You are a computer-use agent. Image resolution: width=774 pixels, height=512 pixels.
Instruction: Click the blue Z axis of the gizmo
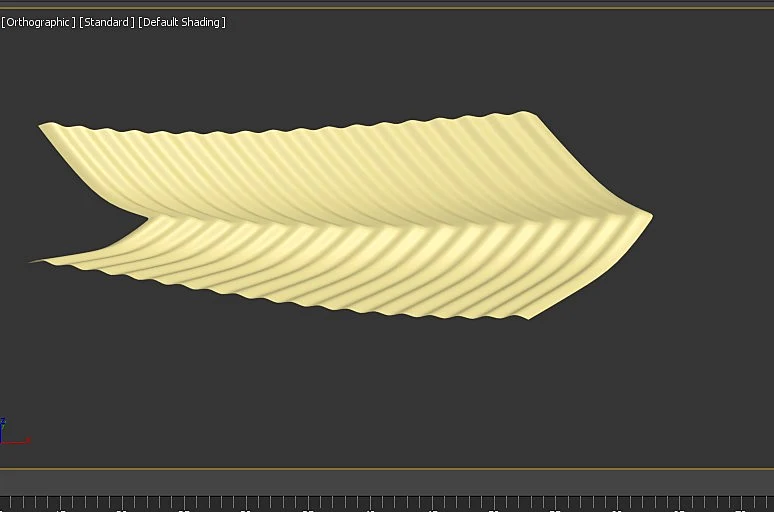2,430
